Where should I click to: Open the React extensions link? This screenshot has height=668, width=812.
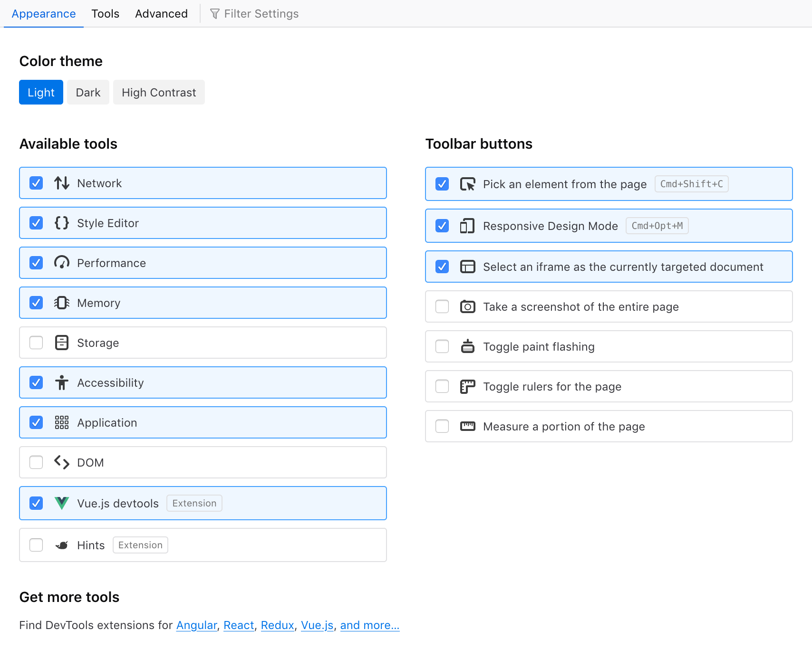tap(239, 625)
